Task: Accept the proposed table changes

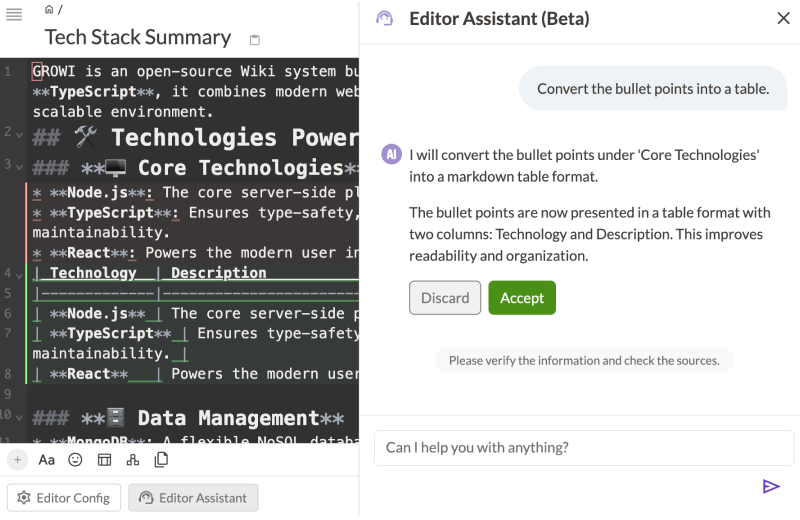Action: coord(521,298)
